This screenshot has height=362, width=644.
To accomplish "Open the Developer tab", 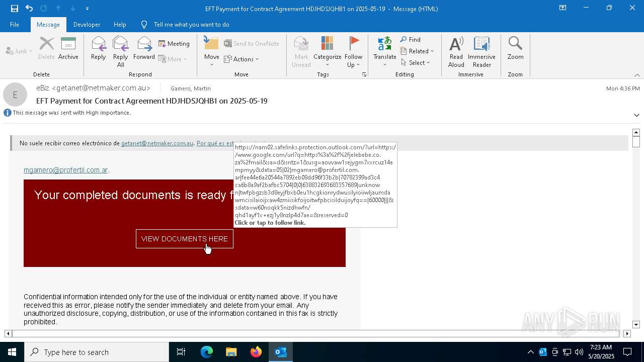I will click(87, 24).
